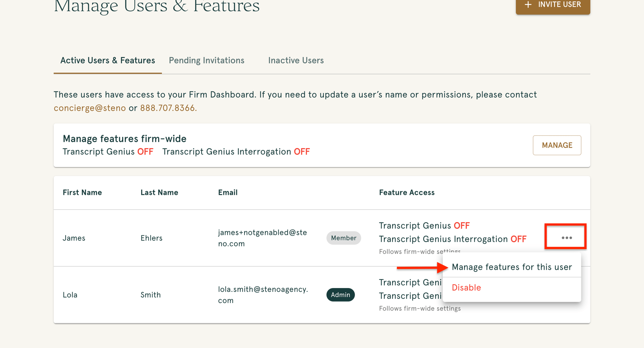644x348 pixels.
Task: Click Transcript Genius OFF status for James
Action: tap(424, 225)
